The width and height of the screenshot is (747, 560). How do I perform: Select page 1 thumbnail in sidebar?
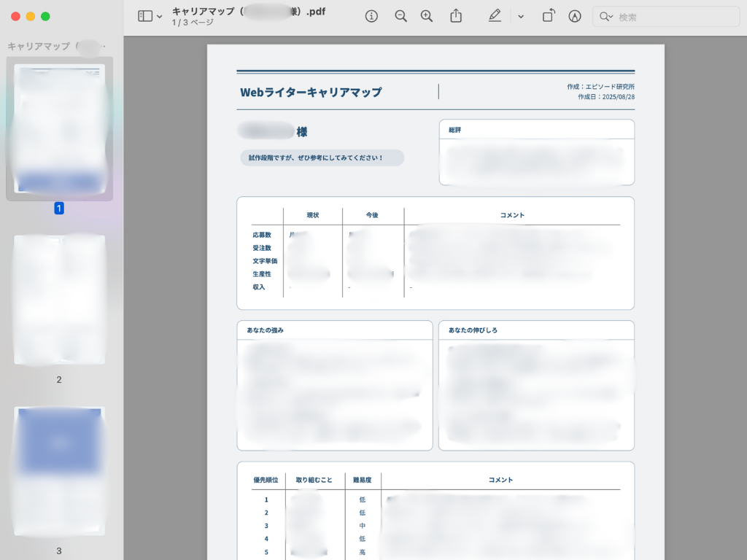point(59,128)
